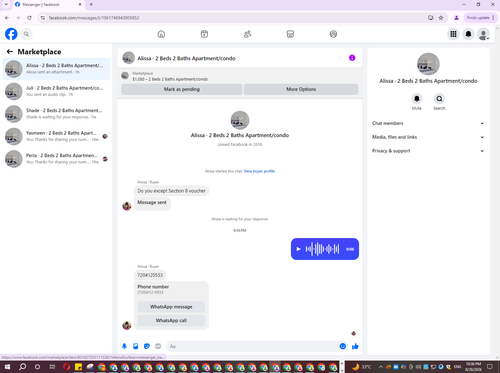This screenshot has width=500, height=373.
Task: Search in conversation magnifier icon
Action: pos(439,99)
